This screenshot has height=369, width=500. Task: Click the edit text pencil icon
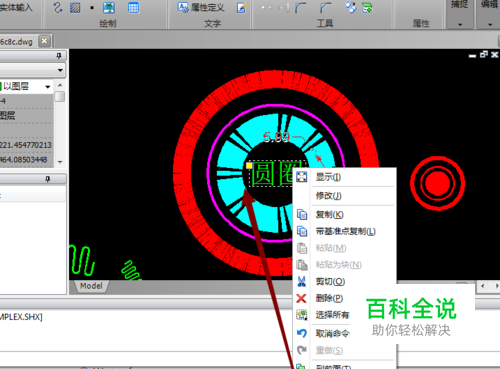(242, 7)
